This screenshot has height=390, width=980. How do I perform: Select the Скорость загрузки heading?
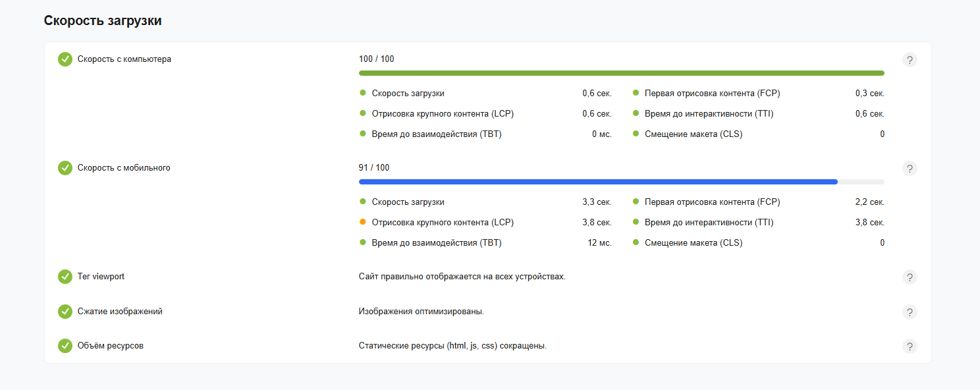103,21
